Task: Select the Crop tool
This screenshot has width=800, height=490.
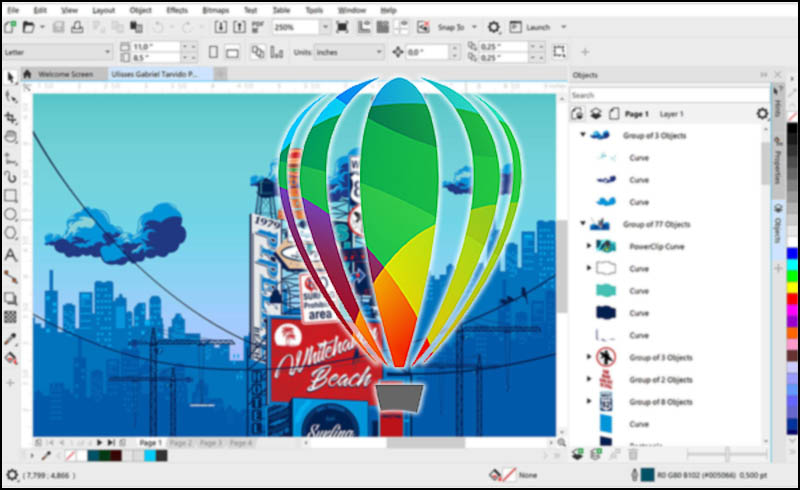Action: pos(11,117)
